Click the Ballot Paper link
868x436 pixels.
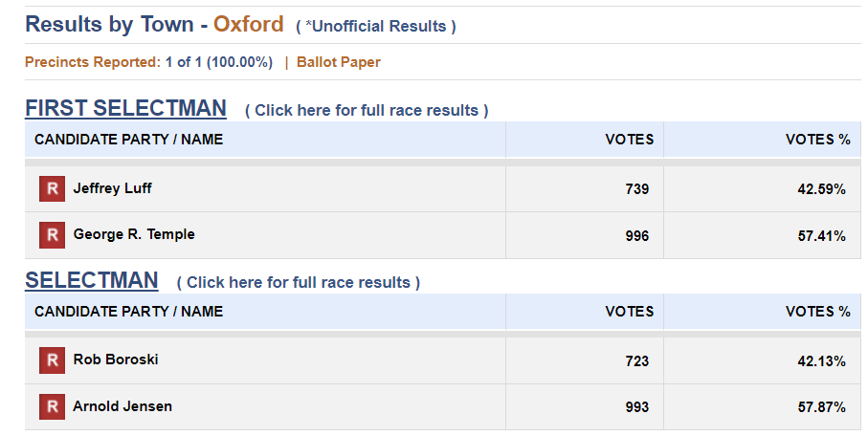point(338,62)
